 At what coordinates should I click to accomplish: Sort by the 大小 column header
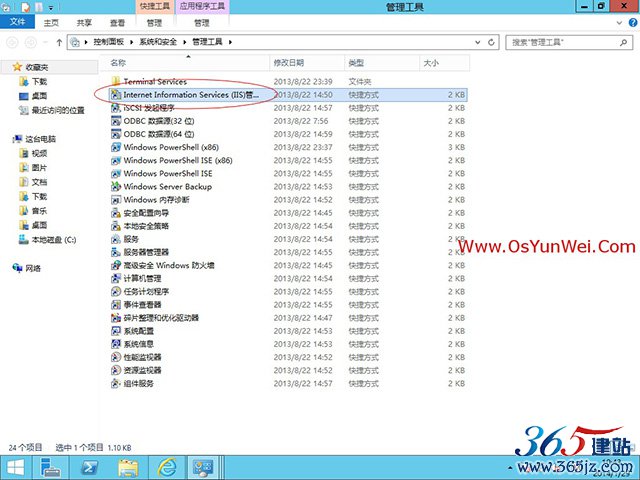click(x=444, y=63)
